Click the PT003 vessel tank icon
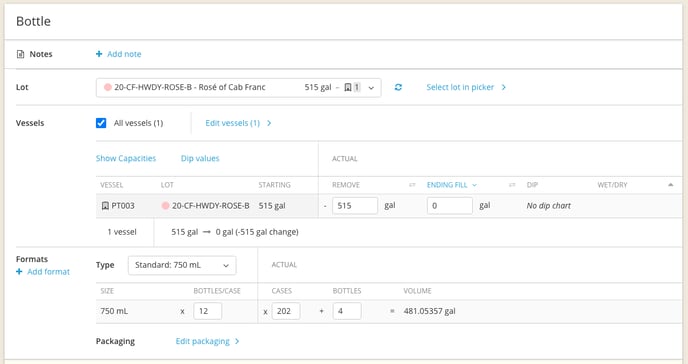 105,206
